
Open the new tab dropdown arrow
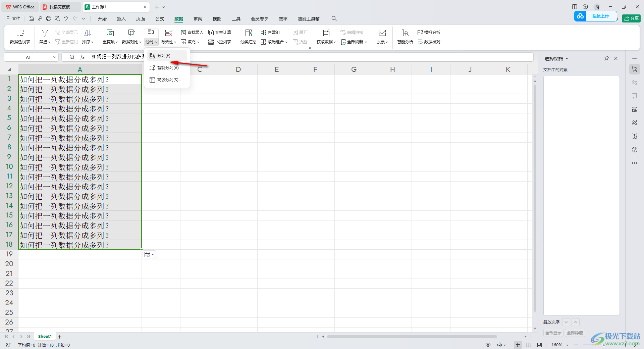(164, 7)
